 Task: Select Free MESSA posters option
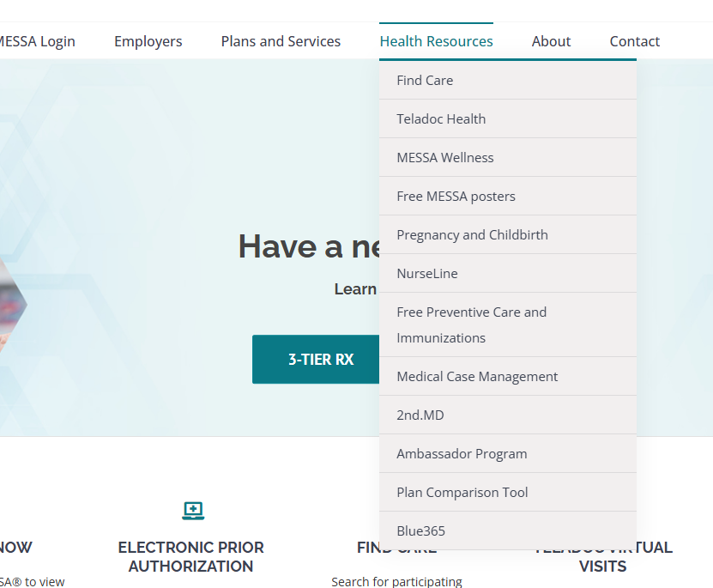[456, 196]
